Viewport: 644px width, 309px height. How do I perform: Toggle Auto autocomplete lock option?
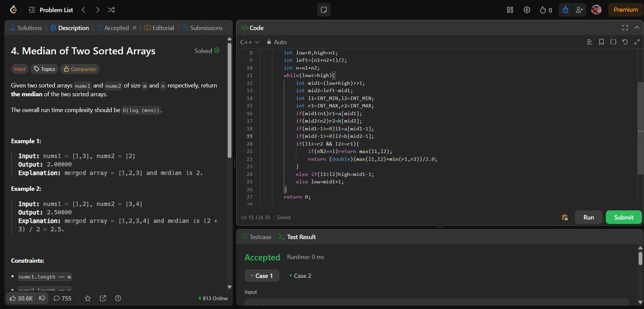pos(277,42)
